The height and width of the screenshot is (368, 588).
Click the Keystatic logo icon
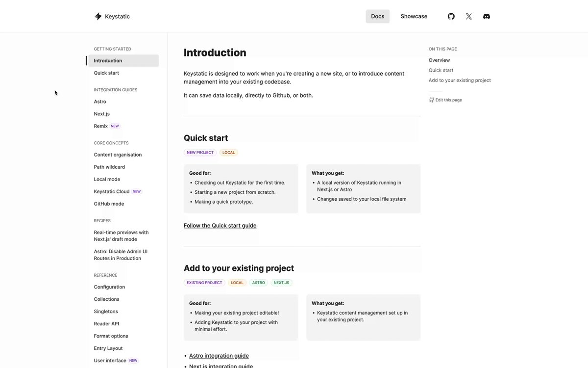tap(98, 16)
